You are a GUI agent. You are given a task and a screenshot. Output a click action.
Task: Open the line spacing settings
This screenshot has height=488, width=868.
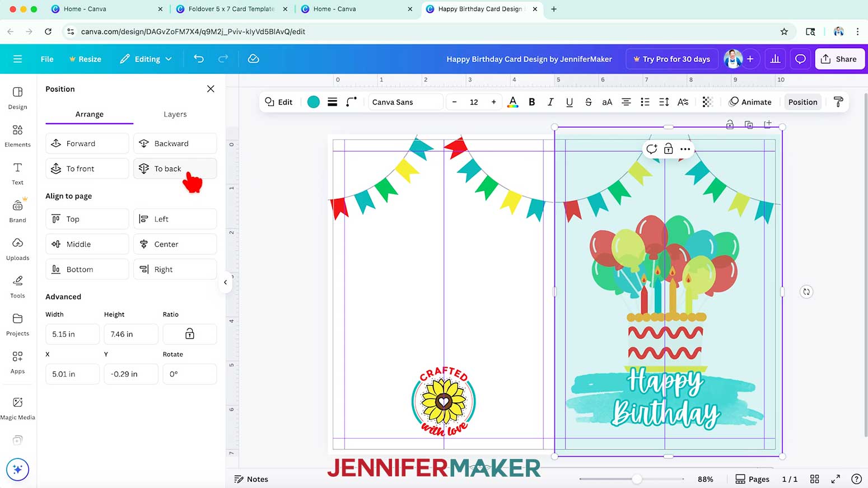pos(664,102)
